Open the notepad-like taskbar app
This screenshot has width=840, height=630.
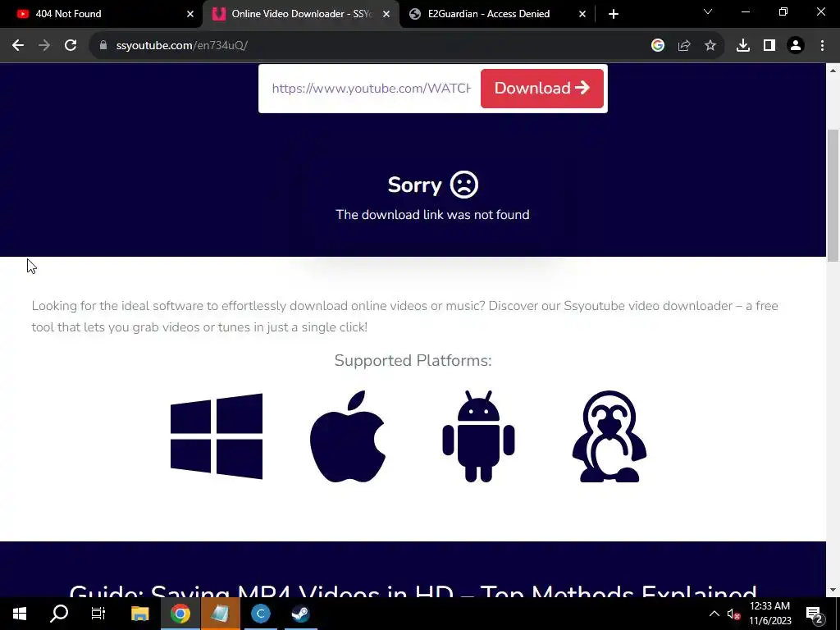click(220, 614)
